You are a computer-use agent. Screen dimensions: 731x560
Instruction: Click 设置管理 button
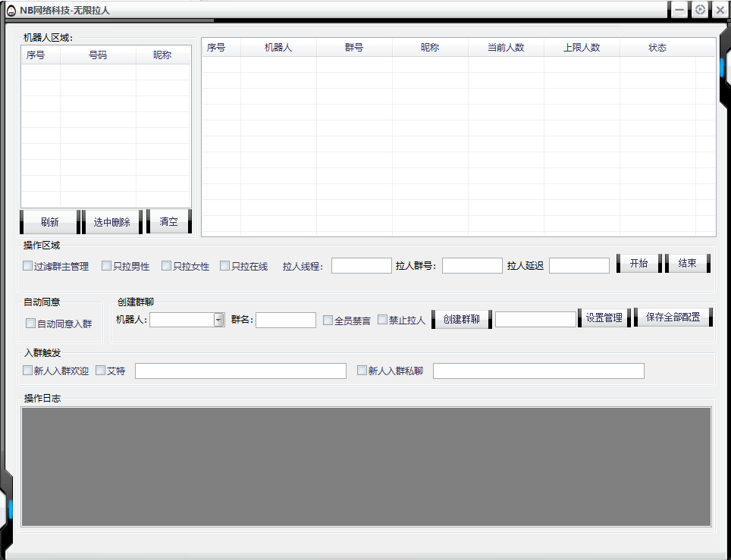coord(604,318)
